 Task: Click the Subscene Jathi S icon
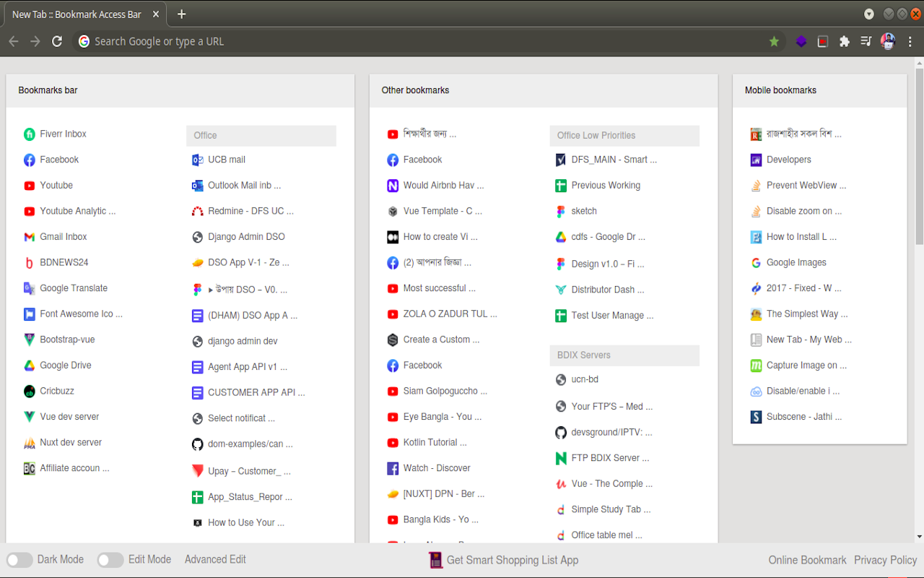(757, 417)
